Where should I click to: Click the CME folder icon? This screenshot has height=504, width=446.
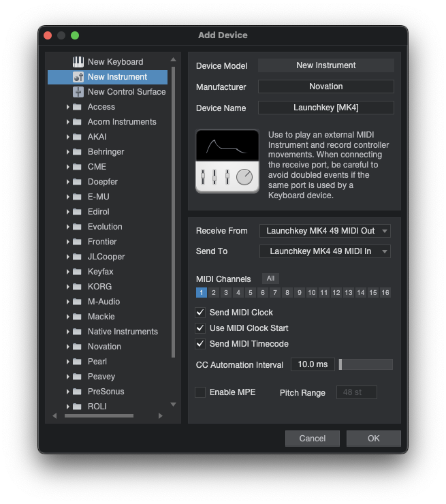click(x=77, y=166)
